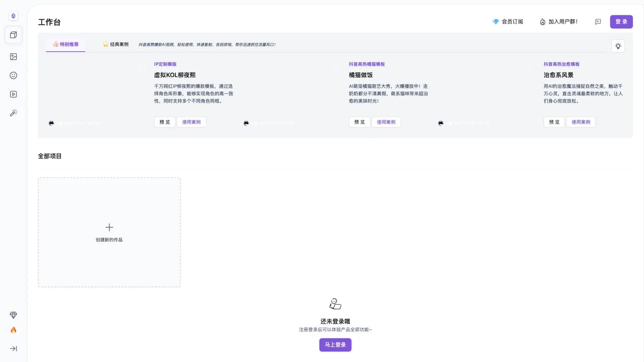Toggle the sidebar with the arrow icon
This screenshot has height=362, width=644.
14,348
